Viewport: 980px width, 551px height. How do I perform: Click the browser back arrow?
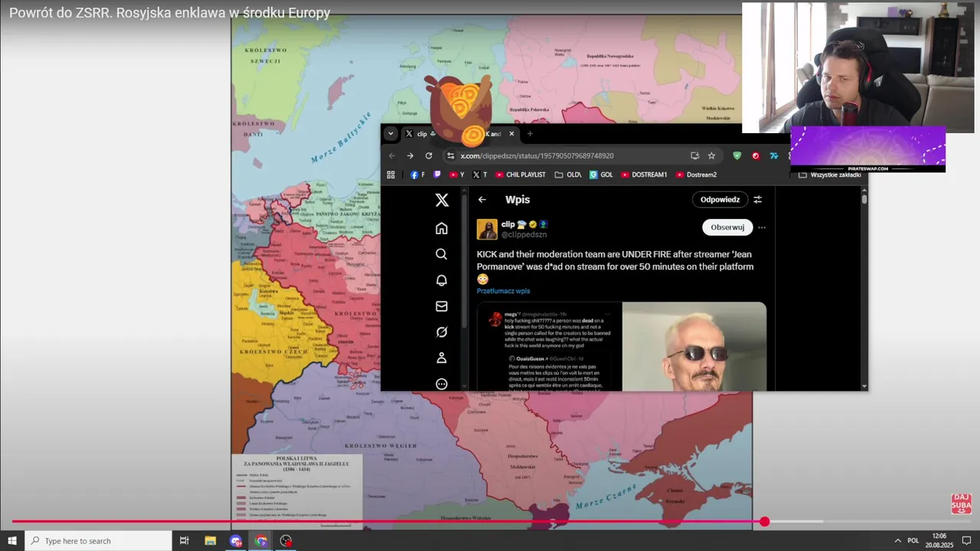point(392,155)
